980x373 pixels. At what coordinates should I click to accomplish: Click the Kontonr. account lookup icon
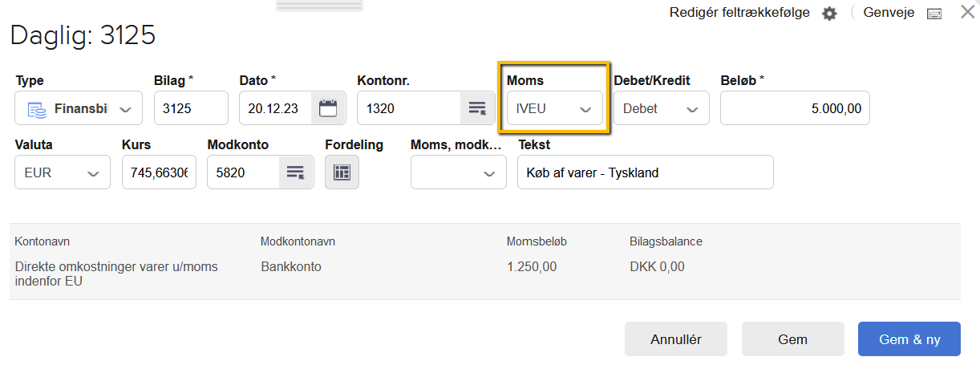point(477,108)
